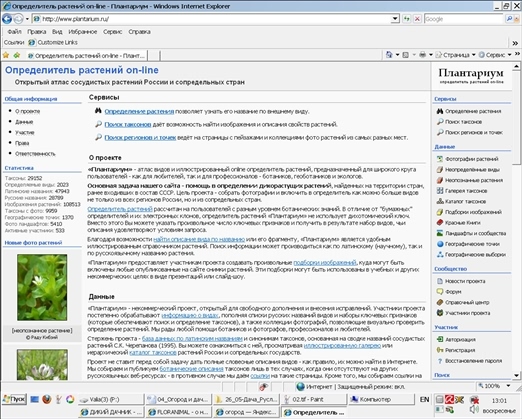
Task: Click binoculars icon next to Определение растения link
Action: click(98, 111)
